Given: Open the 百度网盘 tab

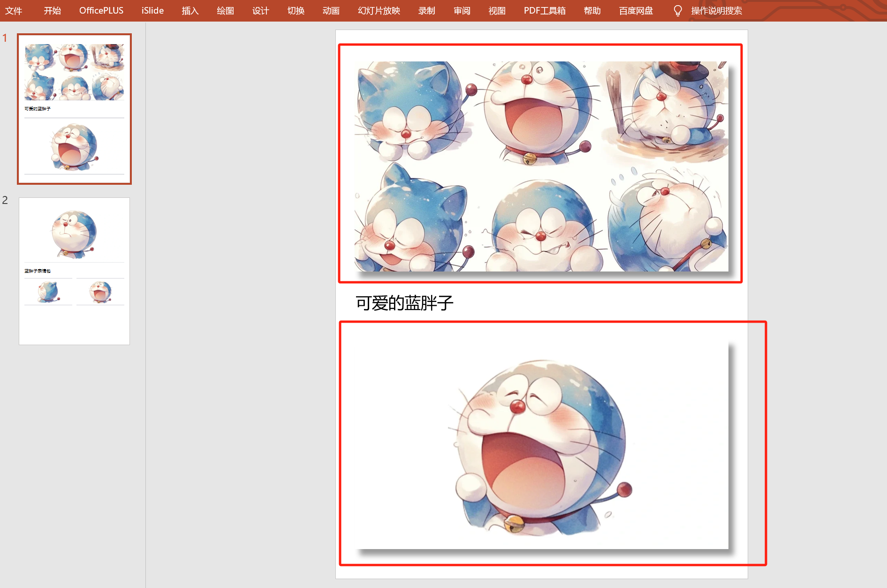Looking at the screenshot, I should coord(636,10).
